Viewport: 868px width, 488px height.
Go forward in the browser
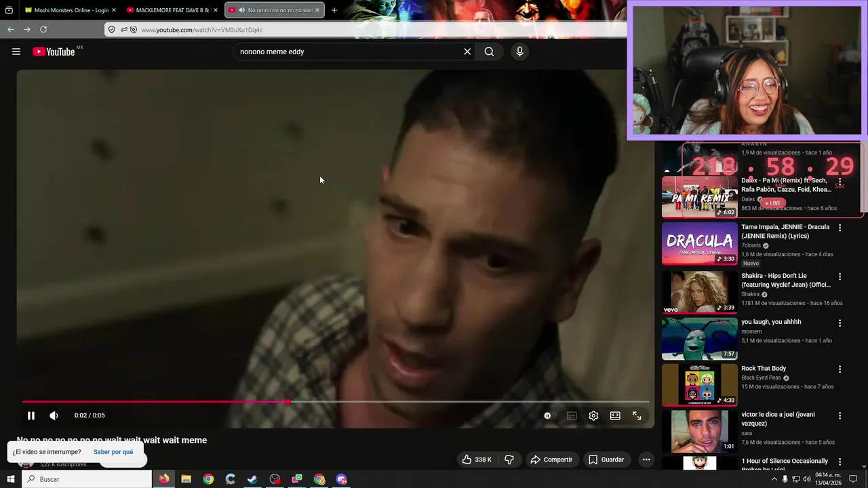click(x=27, y=29)
